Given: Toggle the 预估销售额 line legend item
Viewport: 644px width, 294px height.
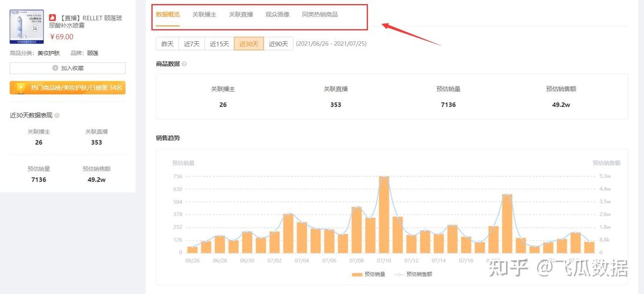Looking at the screenshot, I should coord(412,274).
